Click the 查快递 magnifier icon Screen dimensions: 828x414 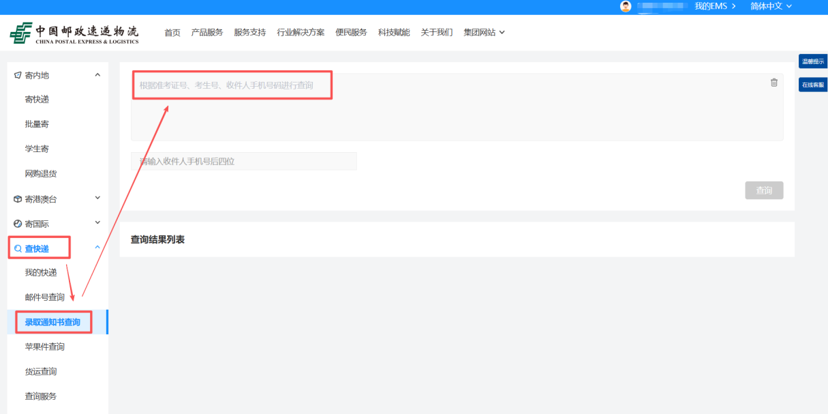coord(17,249)
